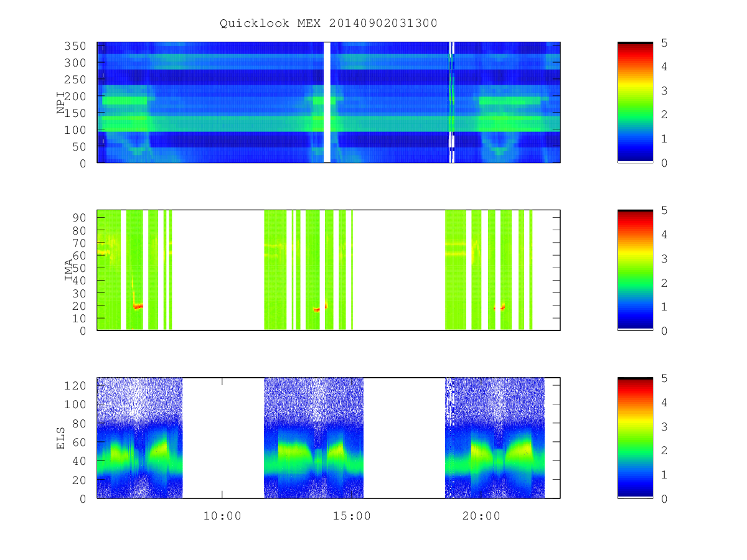Viewport: 747px width, 560px height.
Task: Click the 200 tick label on NPI axis
Action: (75, 96)
